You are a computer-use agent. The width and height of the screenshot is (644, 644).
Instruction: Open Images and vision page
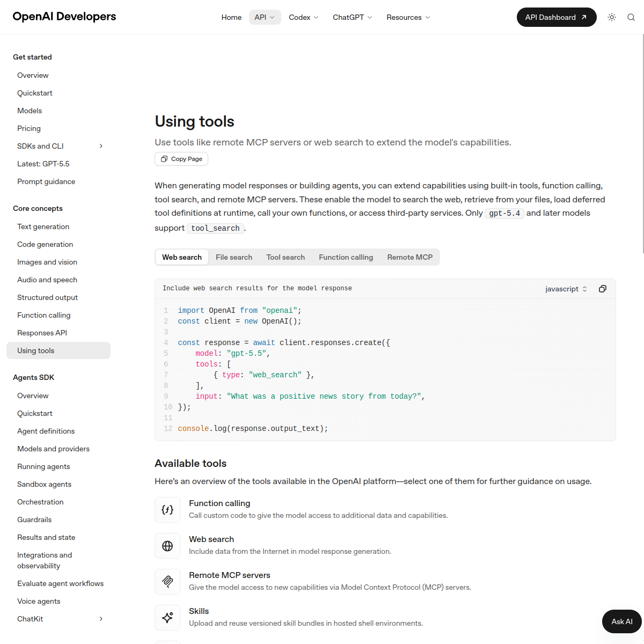point(47,262)
